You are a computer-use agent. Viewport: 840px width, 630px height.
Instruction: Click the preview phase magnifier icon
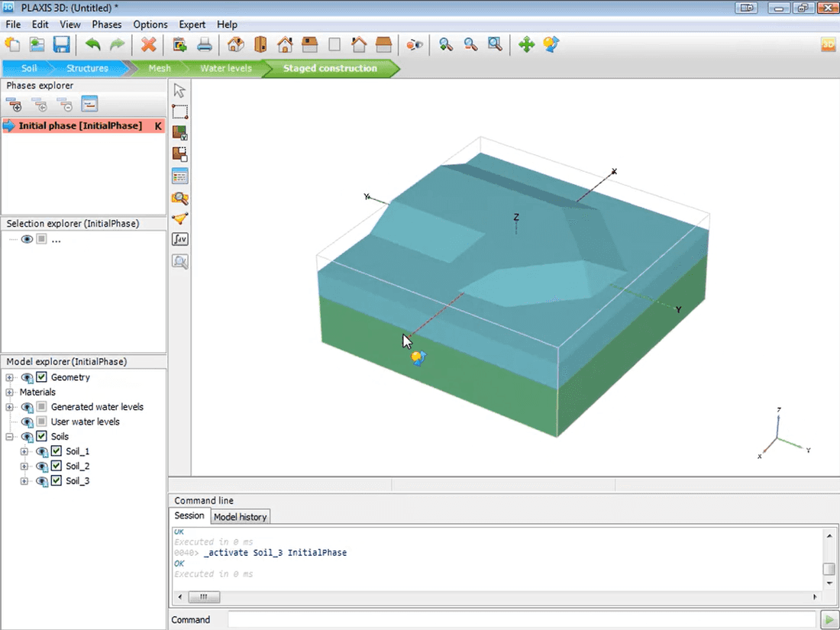180,199
